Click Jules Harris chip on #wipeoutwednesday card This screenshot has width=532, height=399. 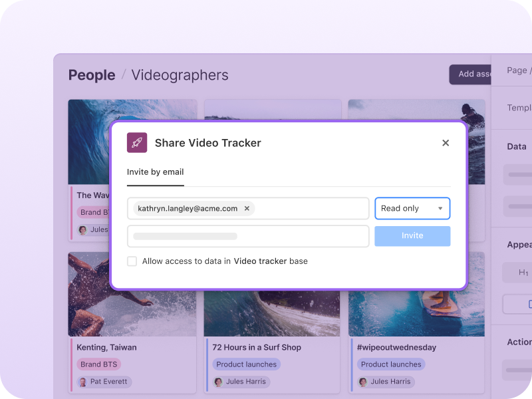point(386,382)
